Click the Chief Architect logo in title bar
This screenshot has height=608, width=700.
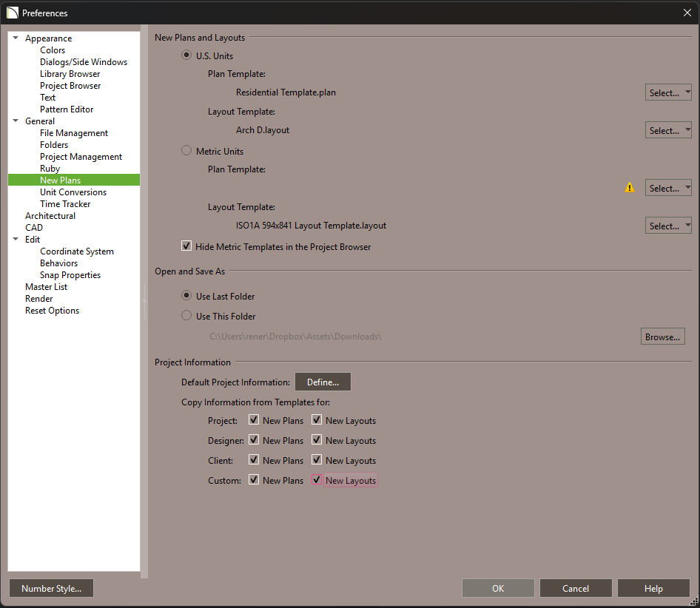coord(13,13)
